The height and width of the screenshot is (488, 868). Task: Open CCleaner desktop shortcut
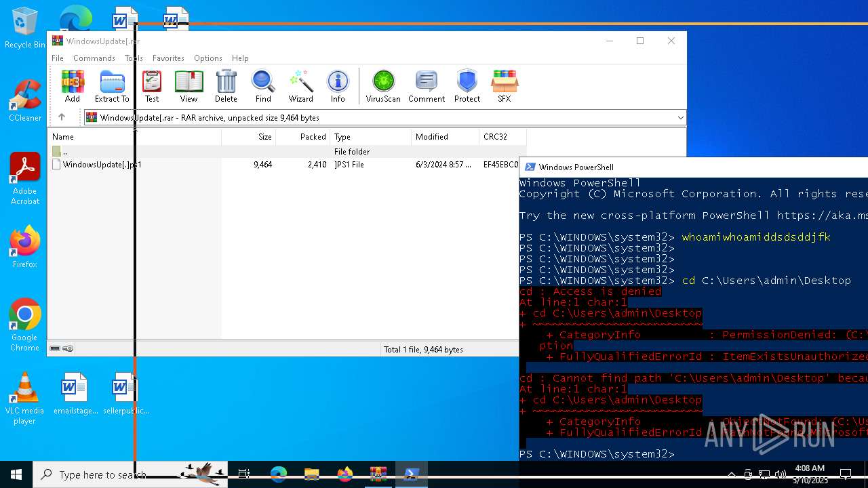point(25,100)
